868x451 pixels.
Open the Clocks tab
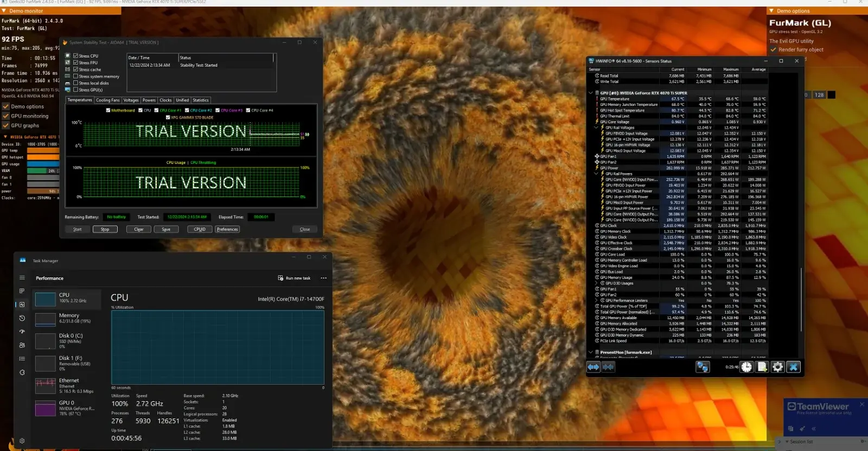point(165,100)
